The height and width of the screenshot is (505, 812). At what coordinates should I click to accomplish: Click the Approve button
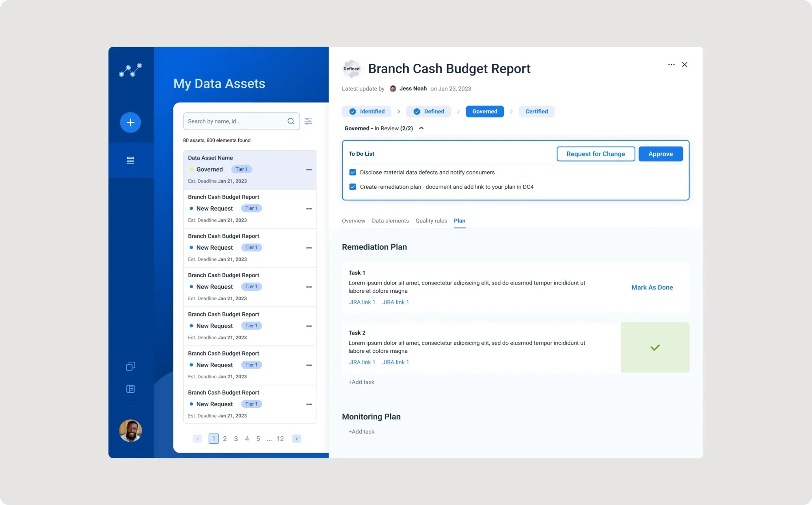(x=660, y=154)
